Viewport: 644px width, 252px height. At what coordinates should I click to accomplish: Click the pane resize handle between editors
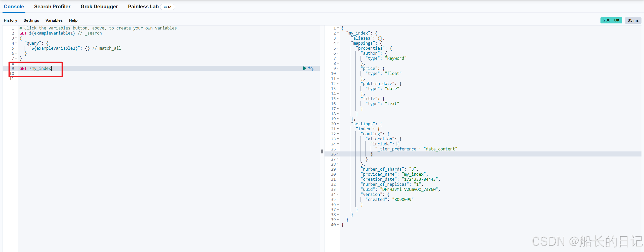pos(322,151)
